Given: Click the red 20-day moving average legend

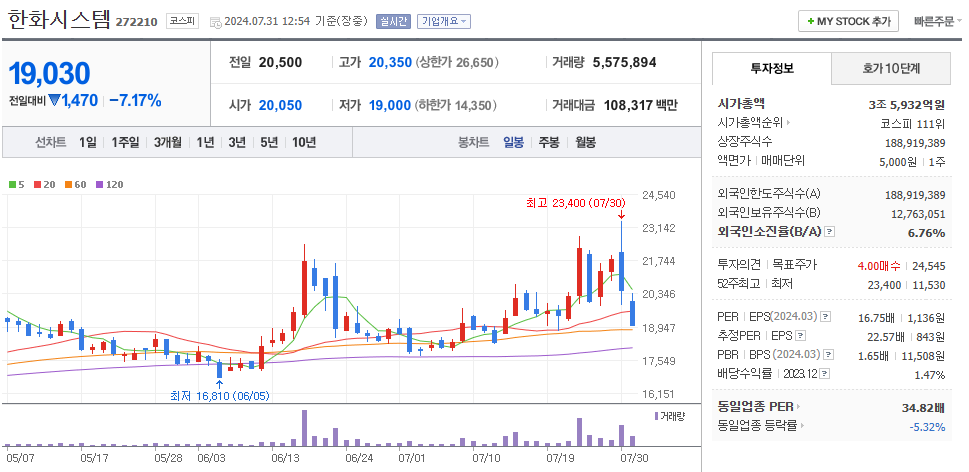Looking at the screenshot, I should click(43, 184).
